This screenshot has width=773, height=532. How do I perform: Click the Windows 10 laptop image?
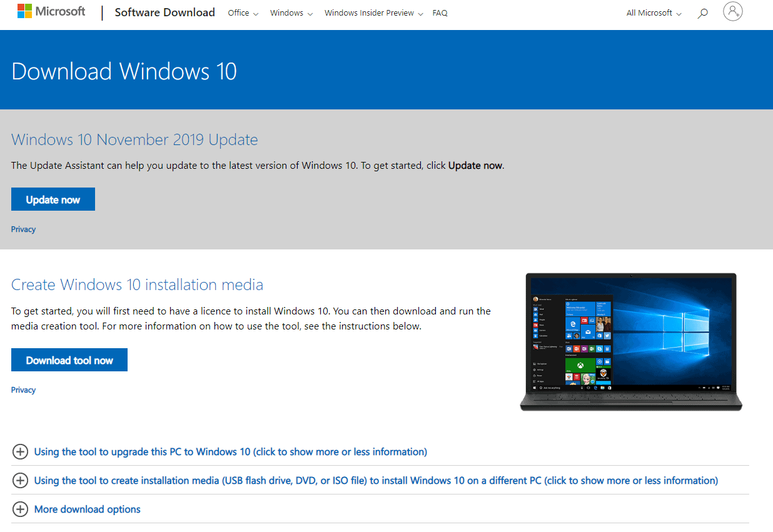tap(630, 341)
